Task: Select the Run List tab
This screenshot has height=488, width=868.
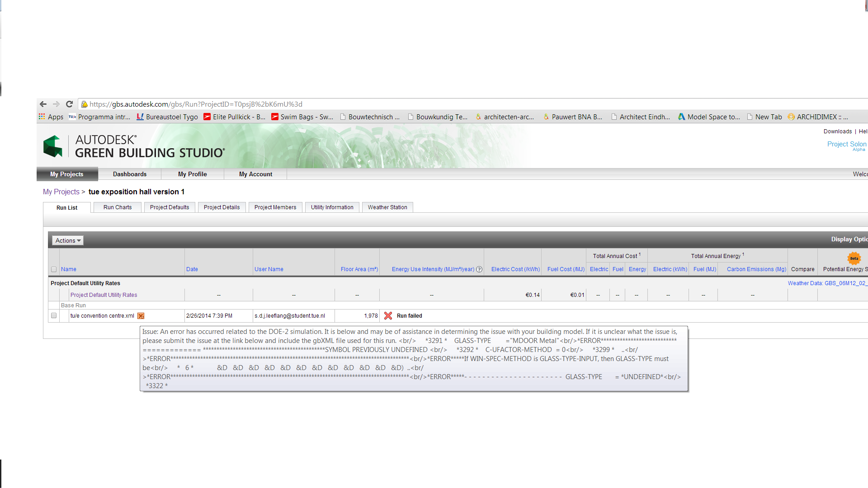Action: tap(67, 207)
